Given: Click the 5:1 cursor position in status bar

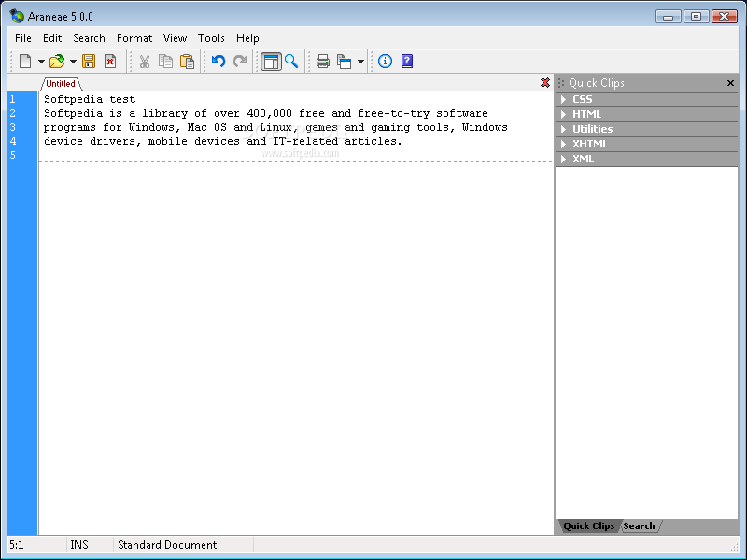Looking at the screenshot, I should [17, 545].
